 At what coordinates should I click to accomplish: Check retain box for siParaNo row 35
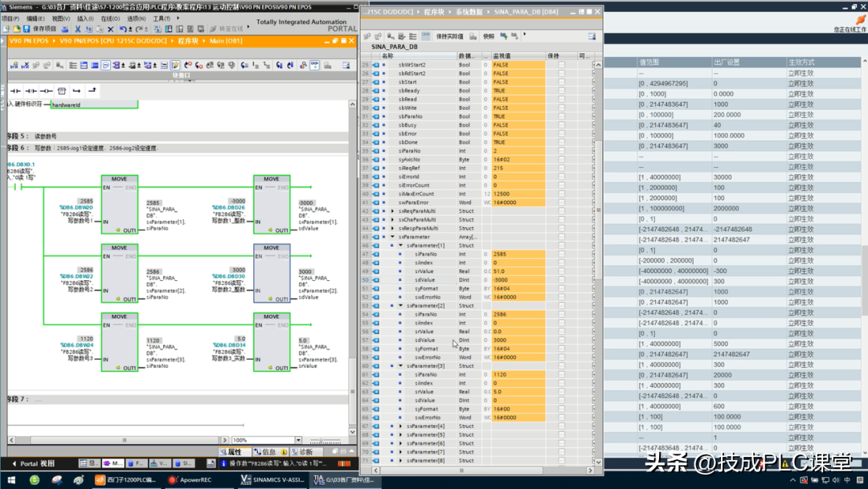pos(561,151)
